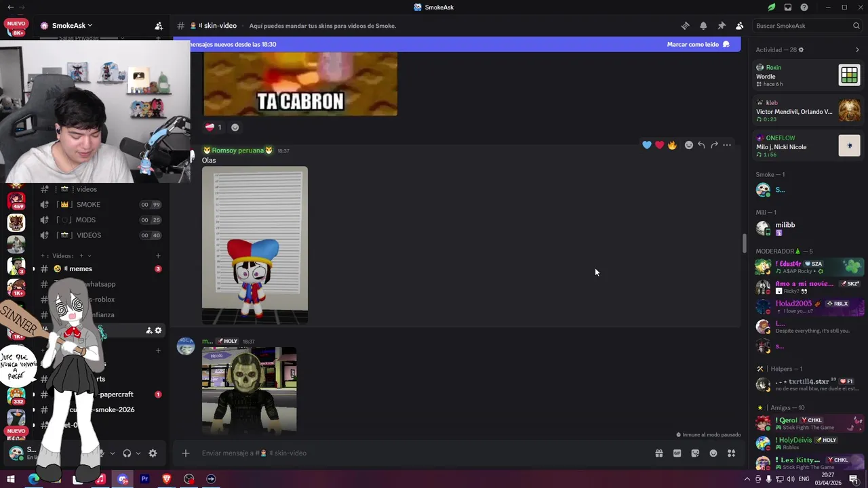Add red heart reaction to message
This screenshot has height=488, width=868.
(659, 145)
